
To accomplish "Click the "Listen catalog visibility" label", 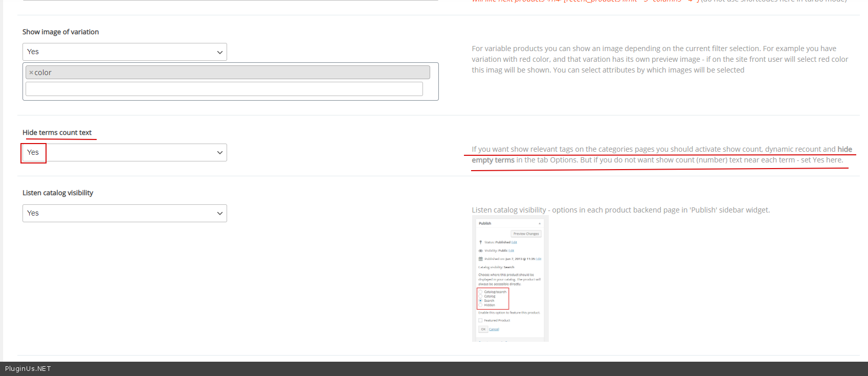I will pos(58,193).
